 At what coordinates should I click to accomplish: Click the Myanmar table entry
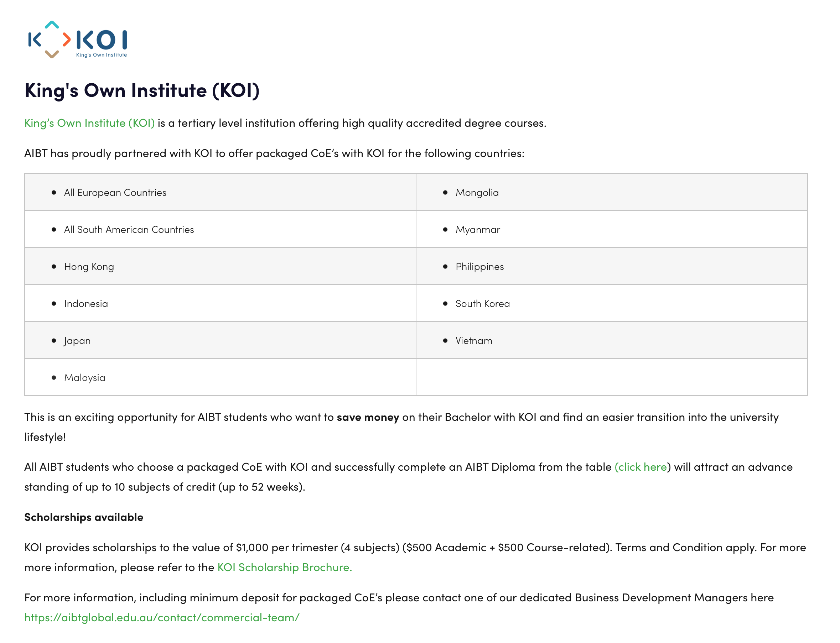click(478, 230)
